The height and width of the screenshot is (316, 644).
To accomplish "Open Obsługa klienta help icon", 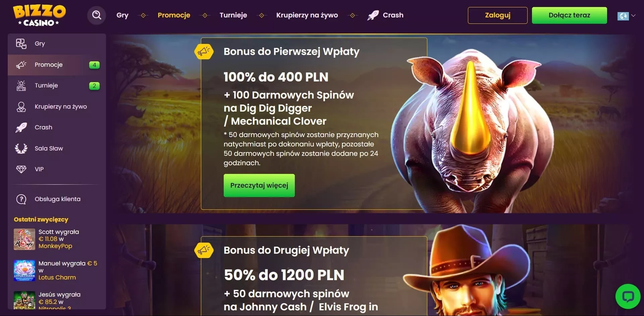I will click(21, 199).
